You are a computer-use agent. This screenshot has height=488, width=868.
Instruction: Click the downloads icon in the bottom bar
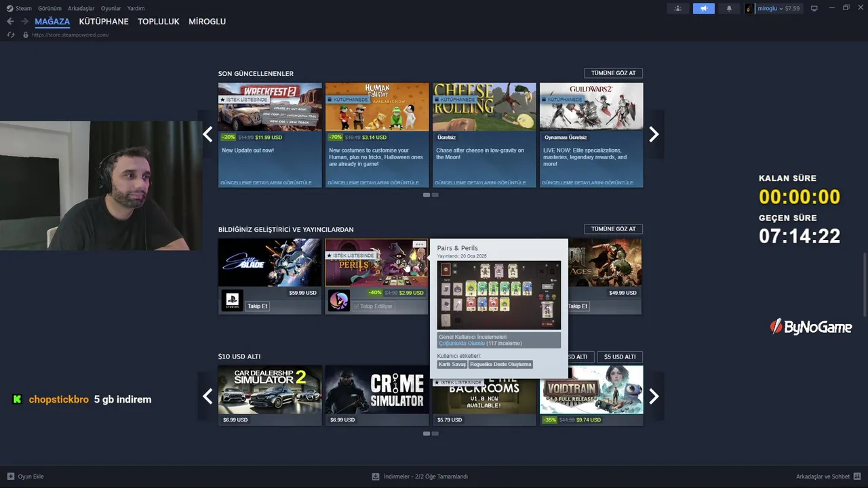(376, 476)
